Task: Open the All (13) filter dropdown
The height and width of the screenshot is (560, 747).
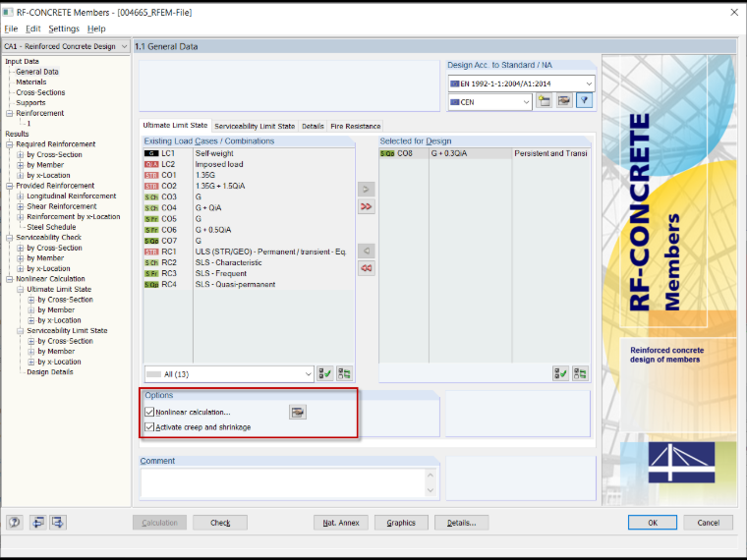Action: coord(229,374)
